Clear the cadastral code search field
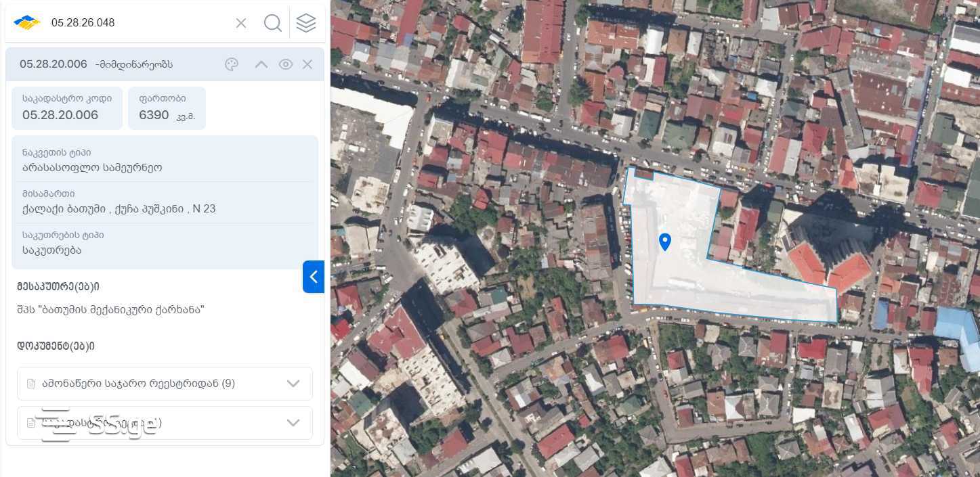 (241, 23)
